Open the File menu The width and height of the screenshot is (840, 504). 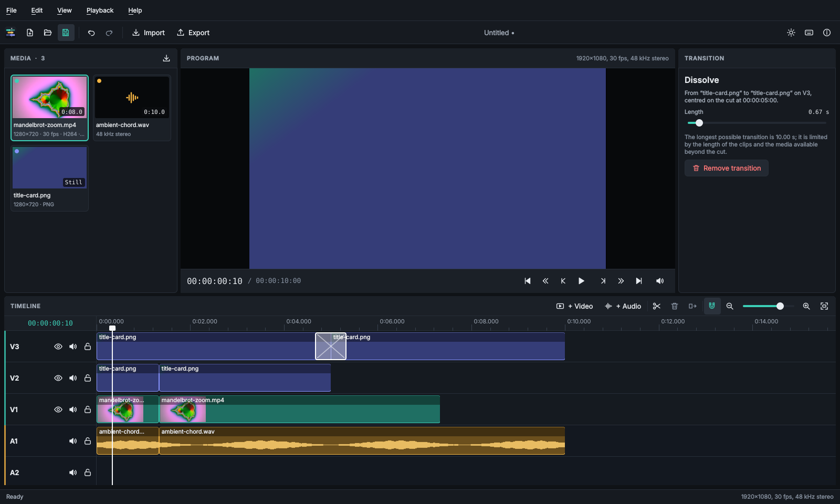pos(12,10)
